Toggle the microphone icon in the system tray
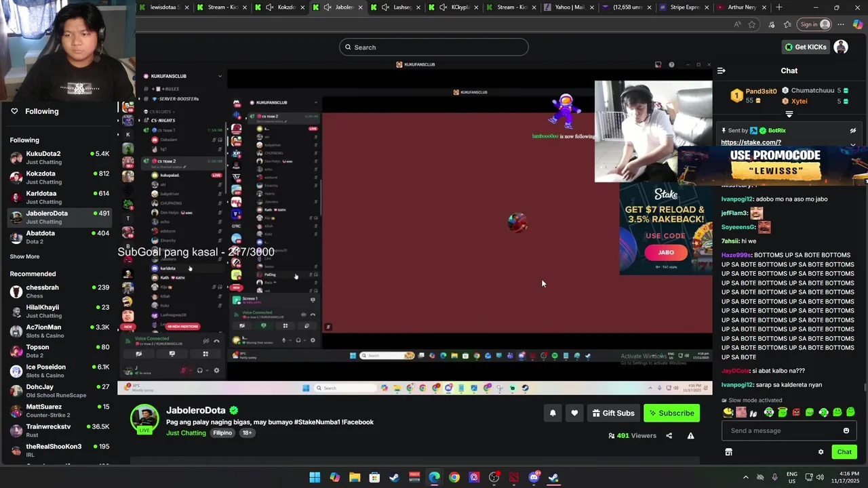 [x=775, y=477]
